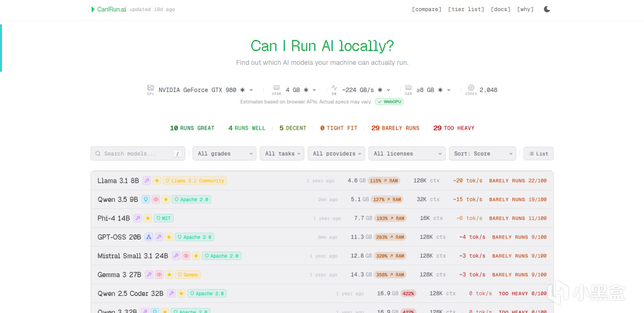Click the RAM module icon

pyautogui.click(x=408, y=88)
